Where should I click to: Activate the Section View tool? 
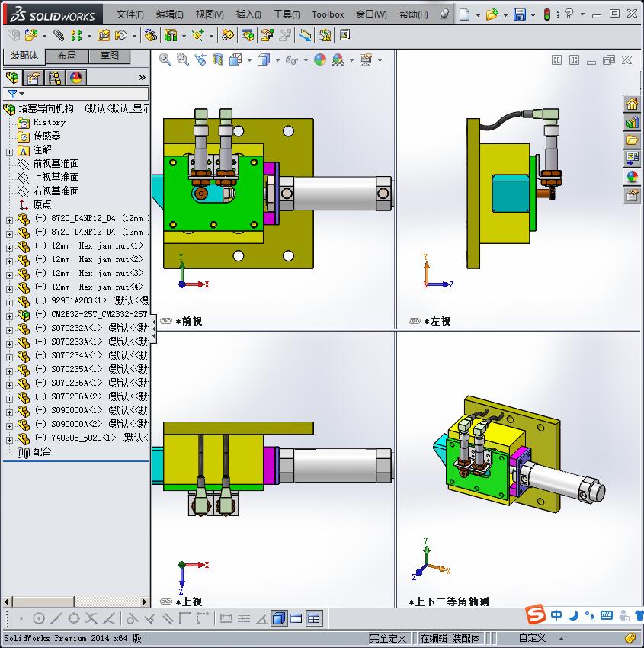pos(218,59)
